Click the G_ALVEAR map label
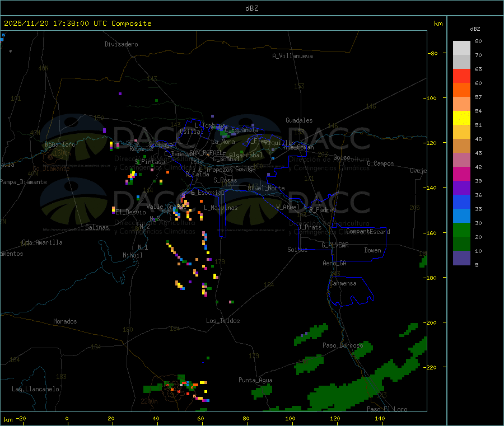The height and width of the screenshot is (426, 504). 335,245
